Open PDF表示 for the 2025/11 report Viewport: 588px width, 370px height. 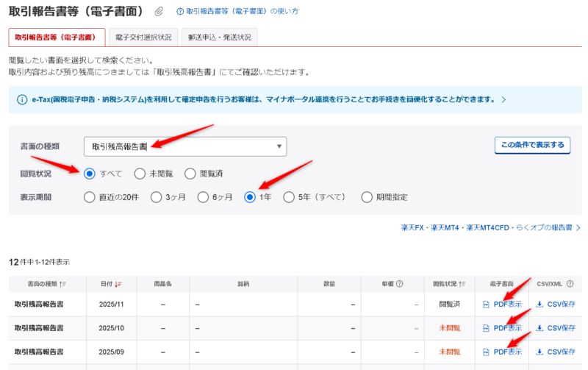(502, 303)
